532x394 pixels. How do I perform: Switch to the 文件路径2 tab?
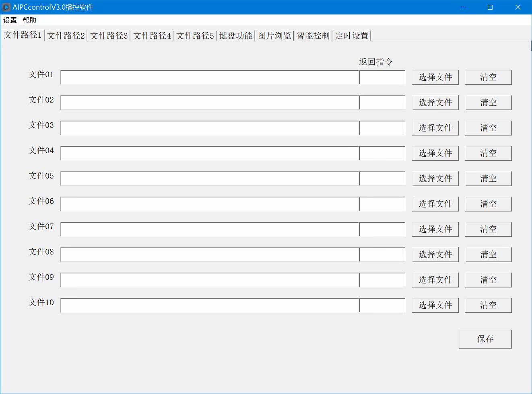pyautogui.click(x=66, y=36)
